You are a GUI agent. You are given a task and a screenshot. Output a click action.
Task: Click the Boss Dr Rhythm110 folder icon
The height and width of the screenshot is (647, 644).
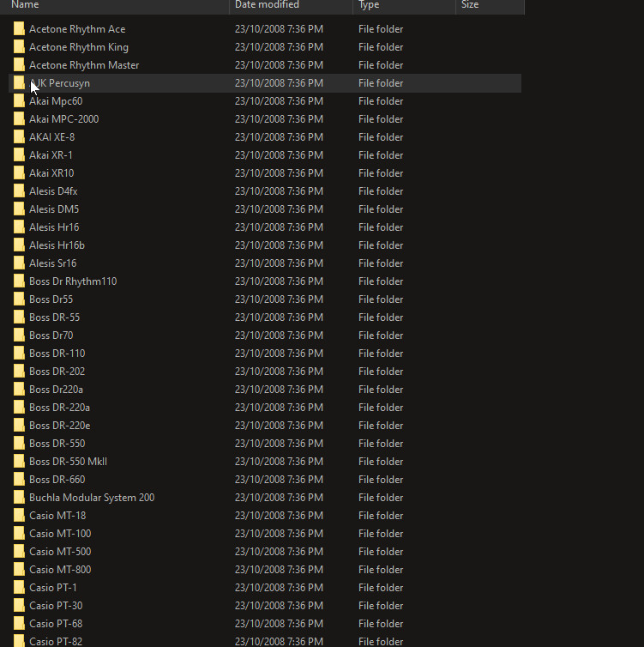[x=19, y=281]
